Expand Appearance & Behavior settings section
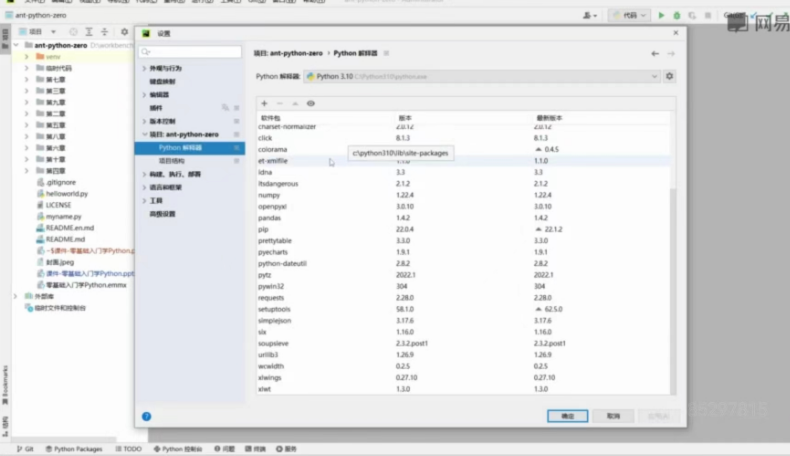 [x=144, y=68]
